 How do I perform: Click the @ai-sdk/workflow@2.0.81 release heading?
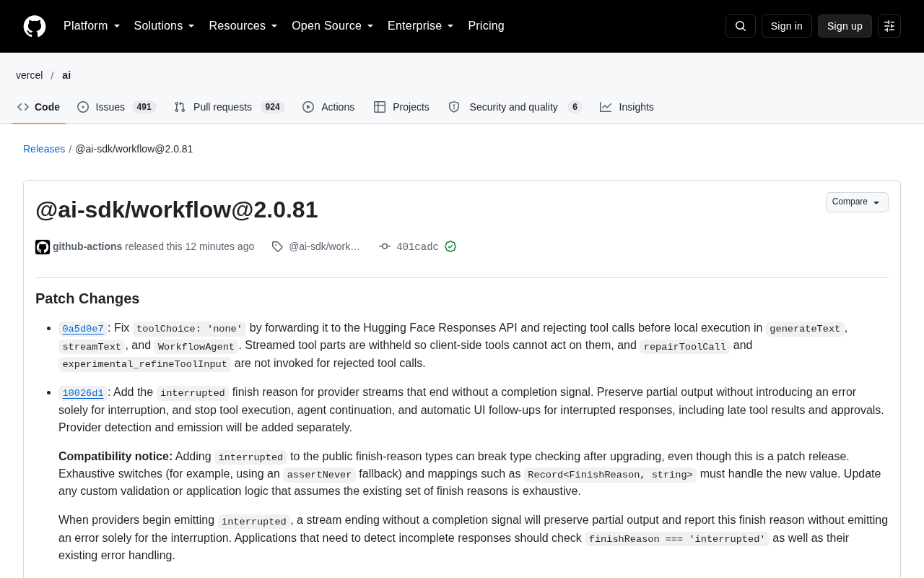[177, 210]
